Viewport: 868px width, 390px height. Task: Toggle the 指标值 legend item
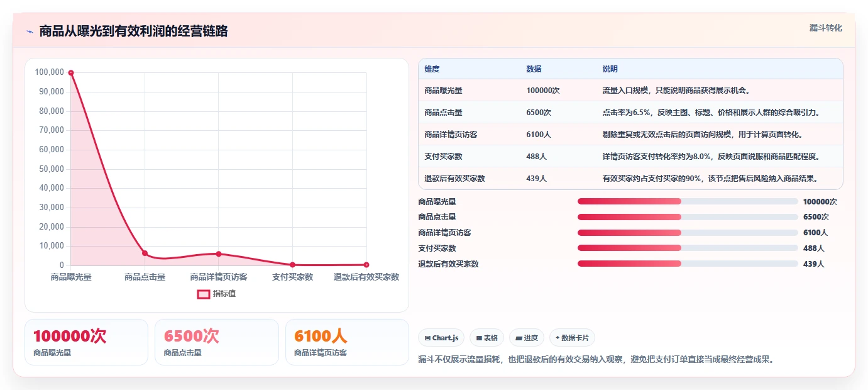pos(217,294)
